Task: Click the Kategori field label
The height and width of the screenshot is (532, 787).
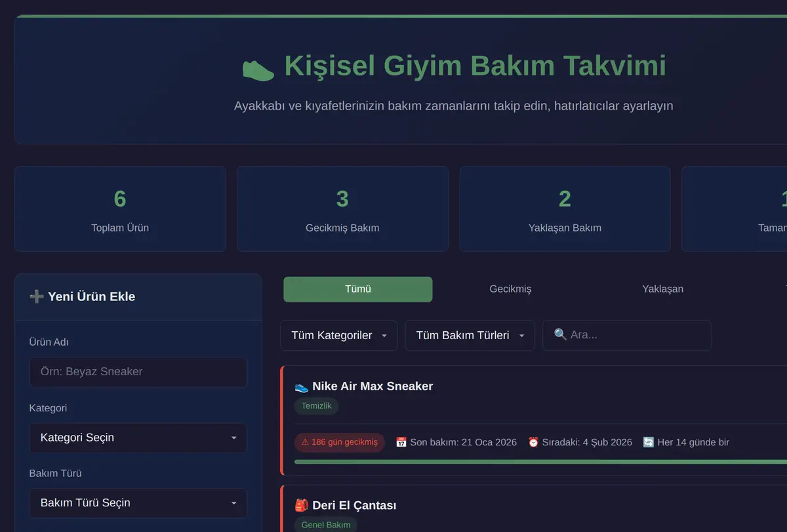Action: (x=48, y=408)
